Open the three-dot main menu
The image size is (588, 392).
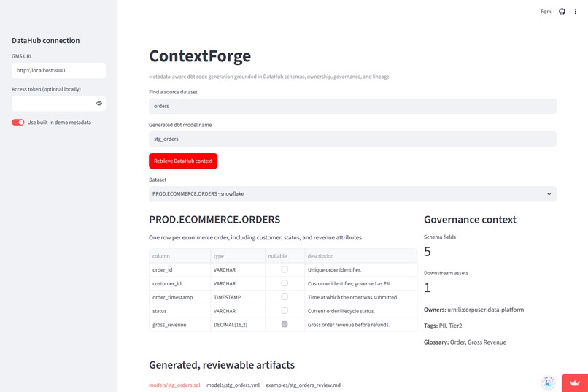tap(576, 12)
